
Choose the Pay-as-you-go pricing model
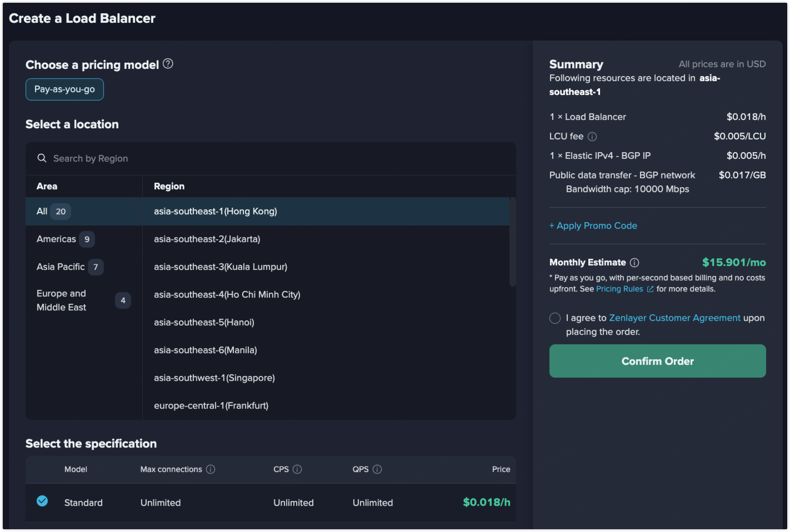click(x=64, y=89)
